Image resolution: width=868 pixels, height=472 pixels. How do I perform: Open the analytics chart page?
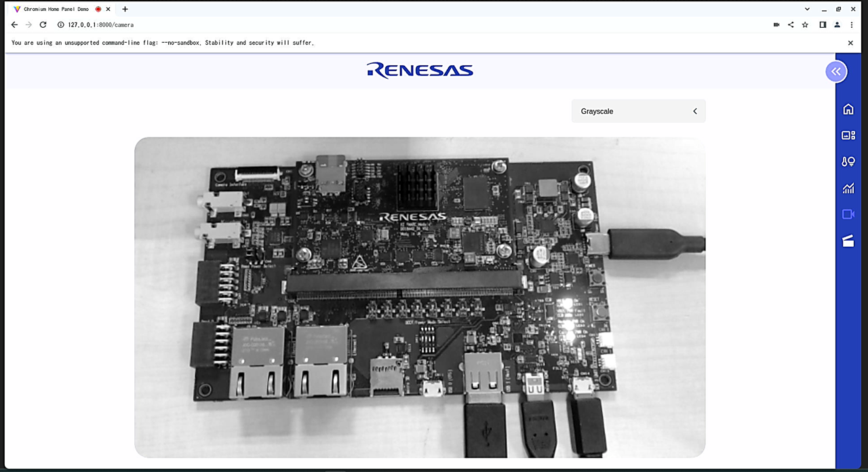point(848,189)
